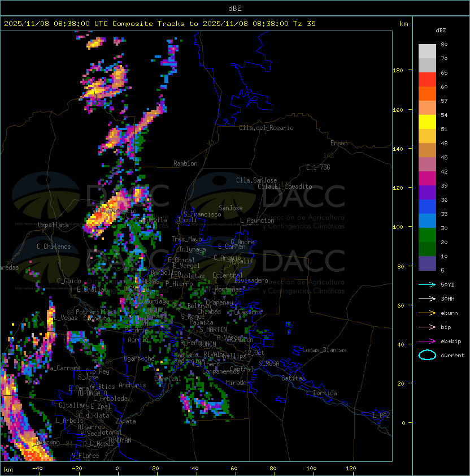The image size is (470, 476).
Task: Click the 'Tres_Mayo' map label
Action: [x=186, y=239]
